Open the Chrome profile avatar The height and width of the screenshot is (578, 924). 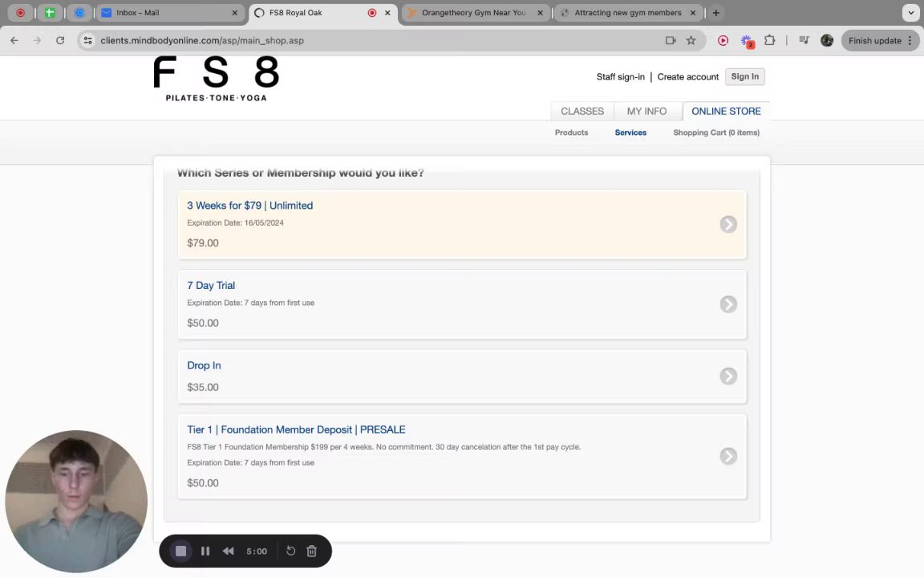[x=827, y=41]
